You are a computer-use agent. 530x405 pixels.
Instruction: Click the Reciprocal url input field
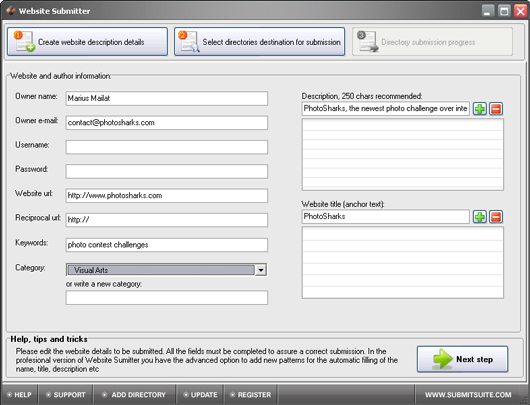[167, 220]
